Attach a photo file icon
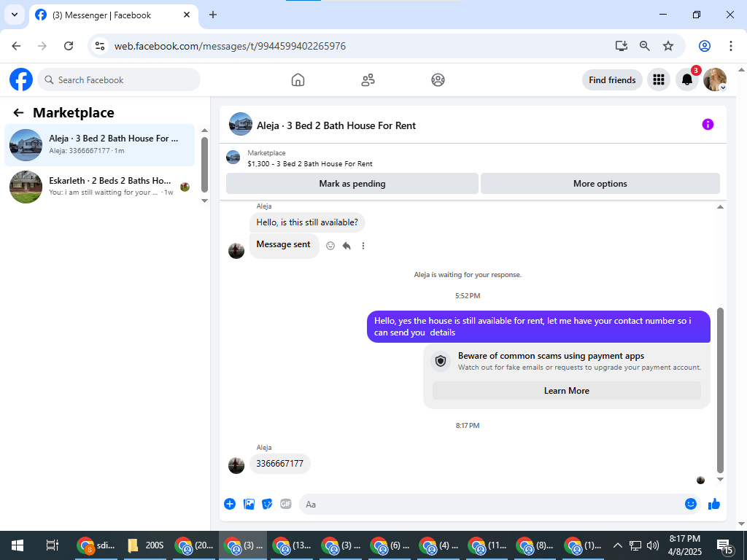Screen dimensions: 747x560 tap(249, 504)
